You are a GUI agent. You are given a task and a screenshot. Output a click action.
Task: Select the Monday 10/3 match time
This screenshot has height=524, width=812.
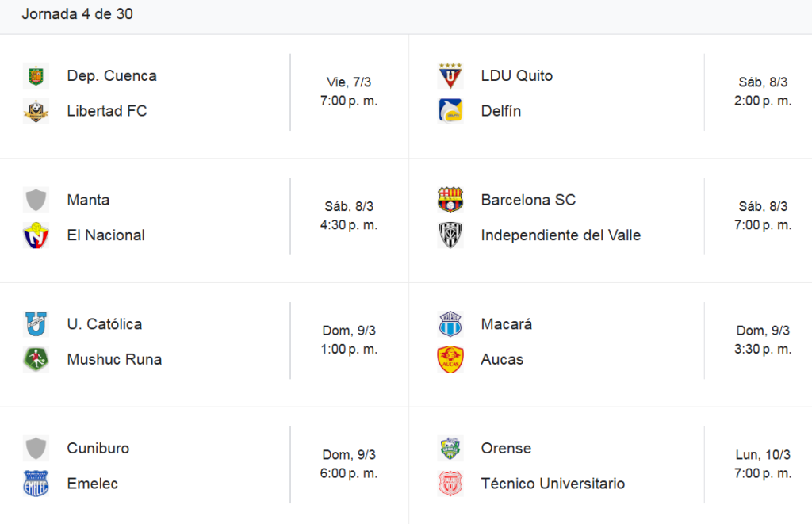click(763, 465)
